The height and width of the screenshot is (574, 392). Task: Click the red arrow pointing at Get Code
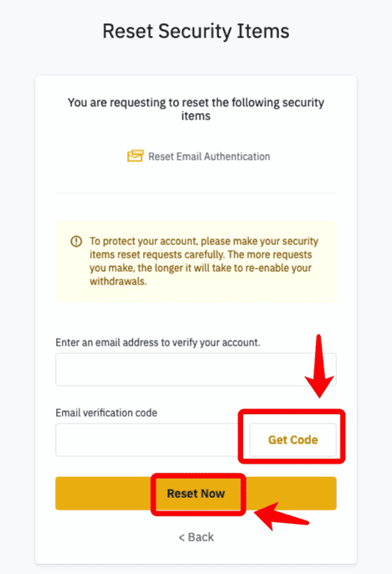(x=319, y=366)
